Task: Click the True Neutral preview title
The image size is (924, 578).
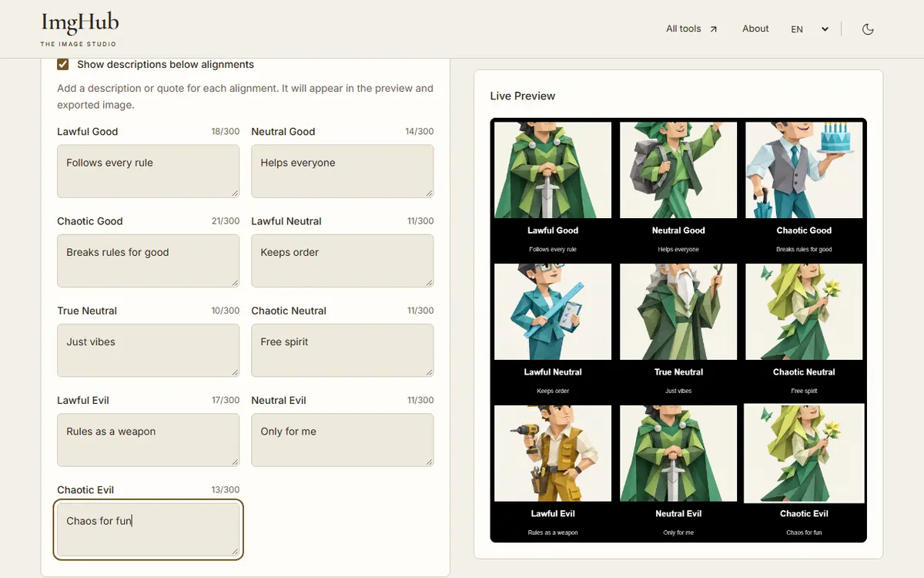Action: [678, 372]
